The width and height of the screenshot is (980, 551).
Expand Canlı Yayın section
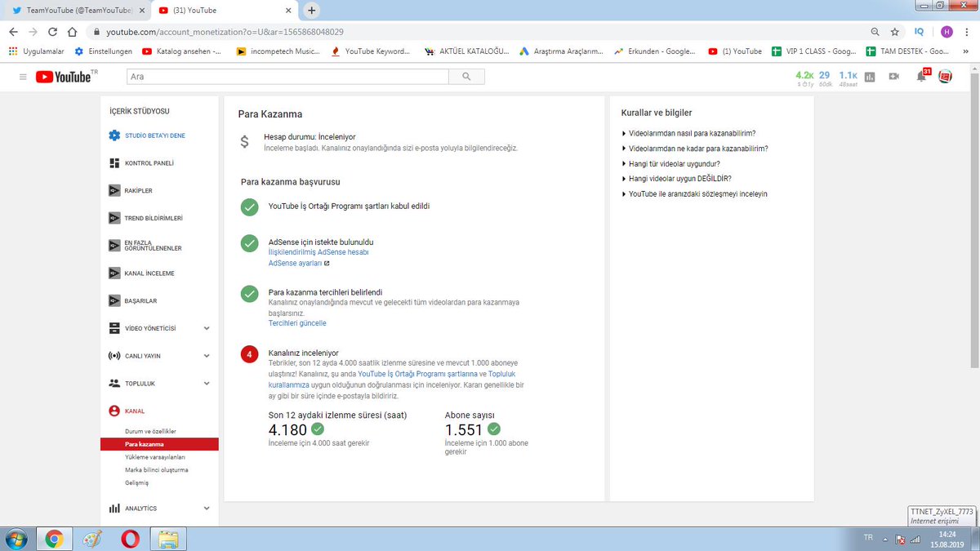point(206,356)
